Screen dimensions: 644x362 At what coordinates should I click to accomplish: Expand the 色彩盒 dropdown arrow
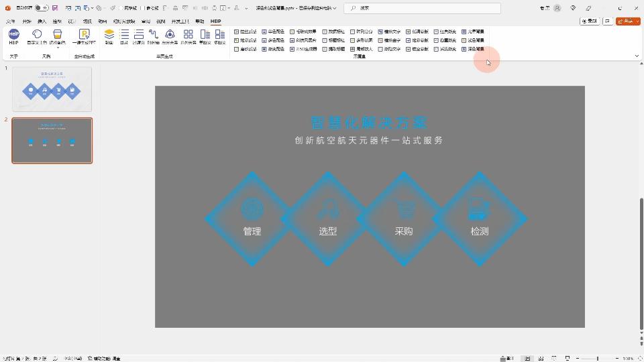coord(58,47)
